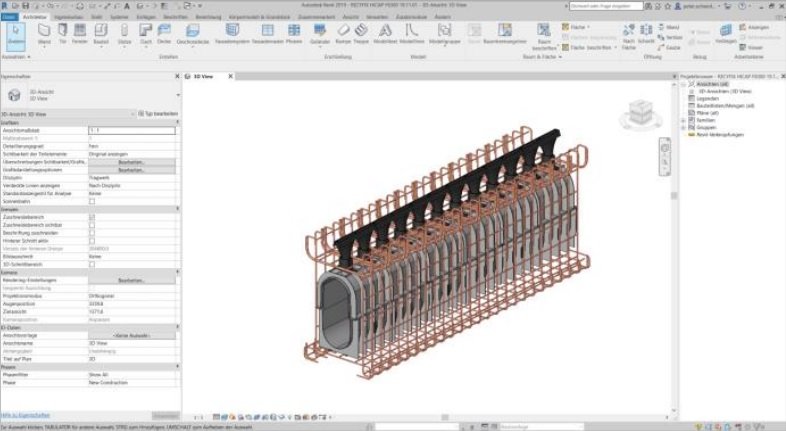786x431 pixels.
Task: Click the text 'A' icon in quick access toolbar
Action: [127, 6]
